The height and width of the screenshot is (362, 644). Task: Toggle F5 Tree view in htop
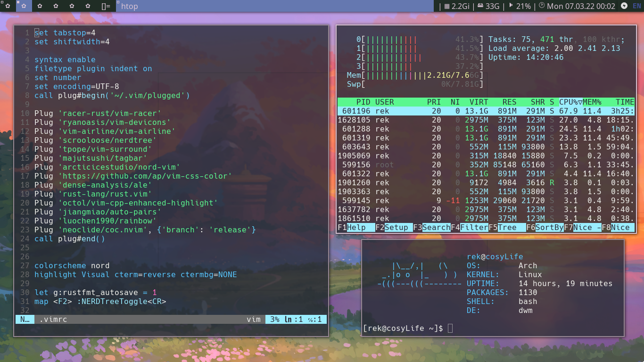coord(507,227)
